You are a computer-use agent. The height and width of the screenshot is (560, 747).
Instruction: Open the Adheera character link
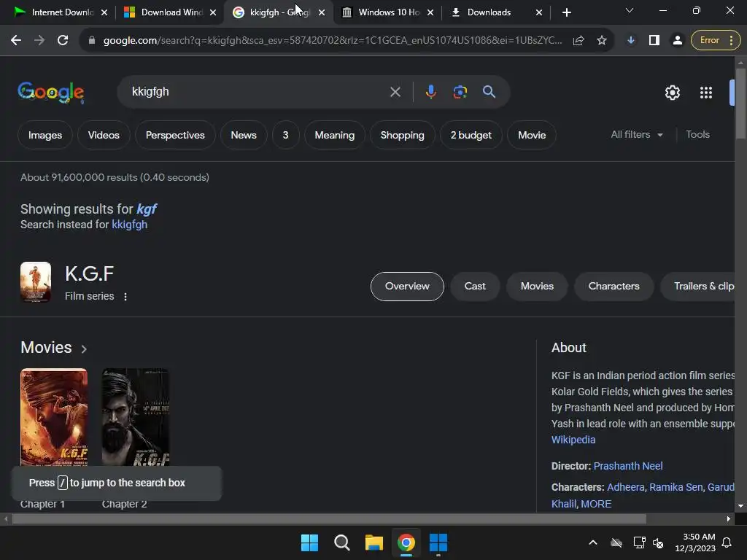pos(625,487)
